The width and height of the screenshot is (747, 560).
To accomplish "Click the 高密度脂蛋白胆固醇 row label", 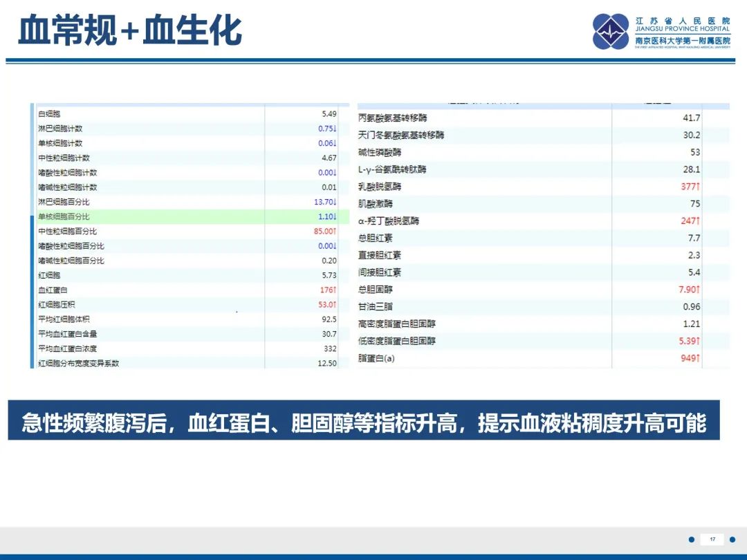I will click(397, 324).
